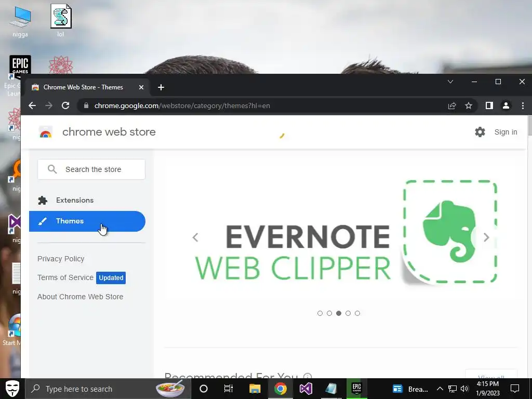Close the Chrome Web Store - Themes tab
The height and width of the screenshot is (399, 532).
coord(141,87)
